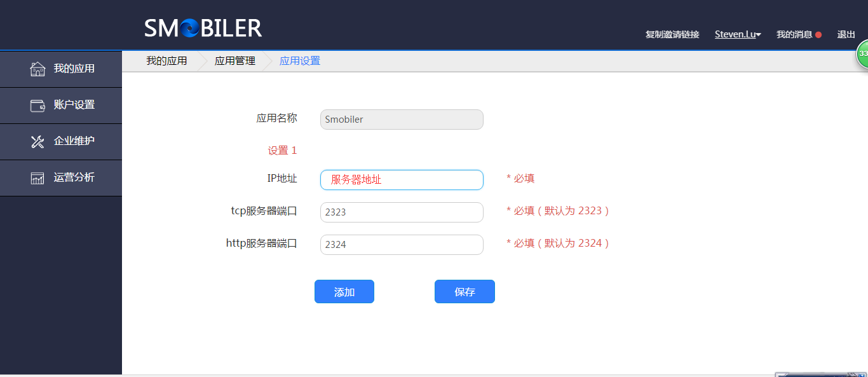This screenshot has width=868, height=377.
Task: Select the 应用设置 breadcrumb
Action: (300, 61)
